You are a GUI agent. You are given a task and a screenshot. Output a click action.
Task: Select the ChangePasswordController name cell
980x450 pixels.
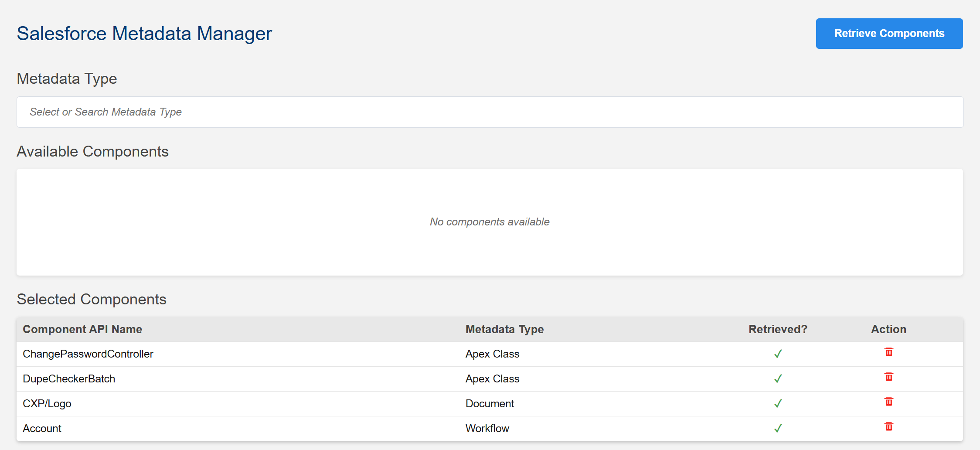(88, 354)
